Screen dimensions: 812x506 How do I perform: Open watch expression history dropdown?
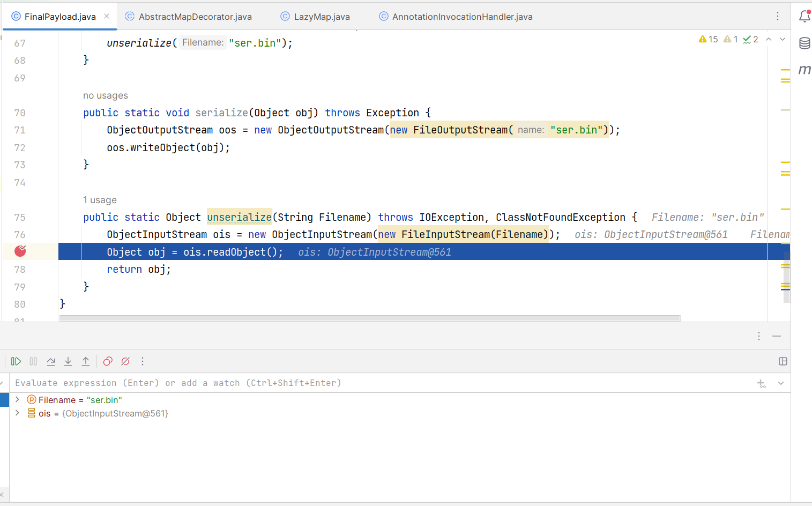pos(781,383)
